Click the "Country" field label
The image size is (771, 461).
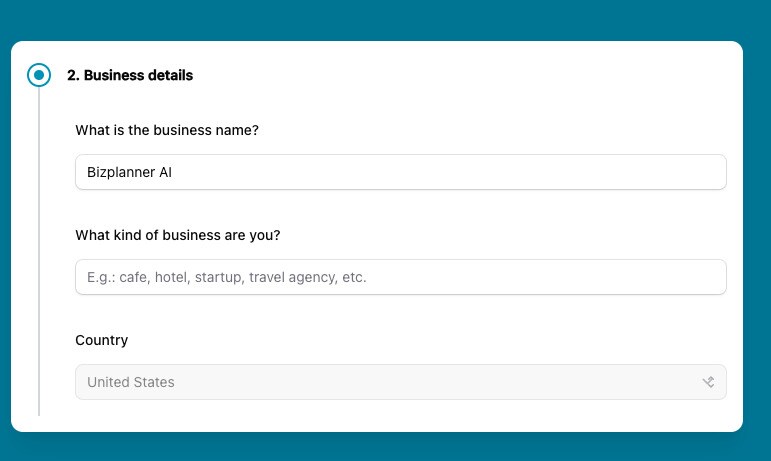tap(102, 340)
